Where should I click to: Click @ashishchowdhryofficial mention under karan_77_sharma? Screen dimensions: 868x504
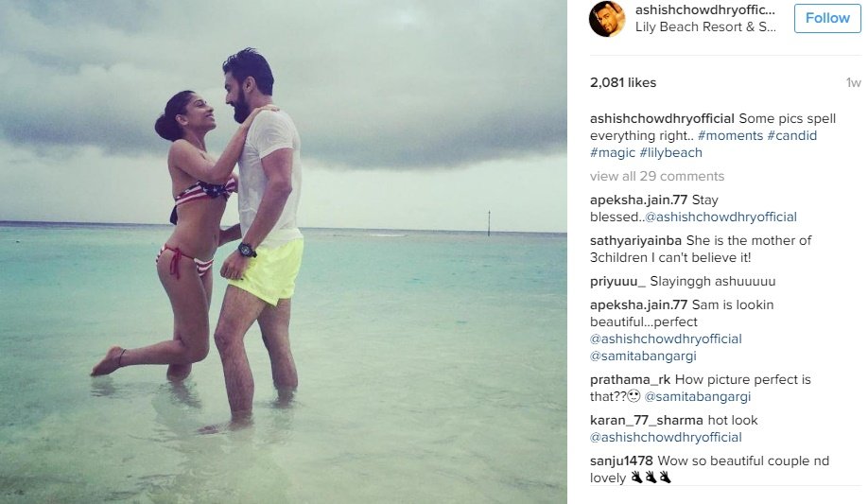pos(666,438)
